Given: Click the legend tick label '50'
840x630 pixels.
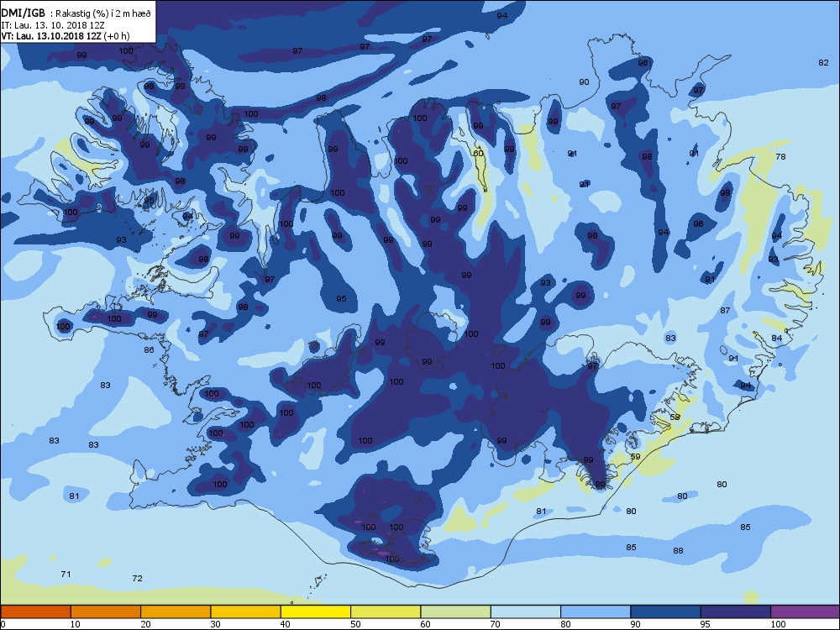Looking at the screenshot, I should 355,624.
